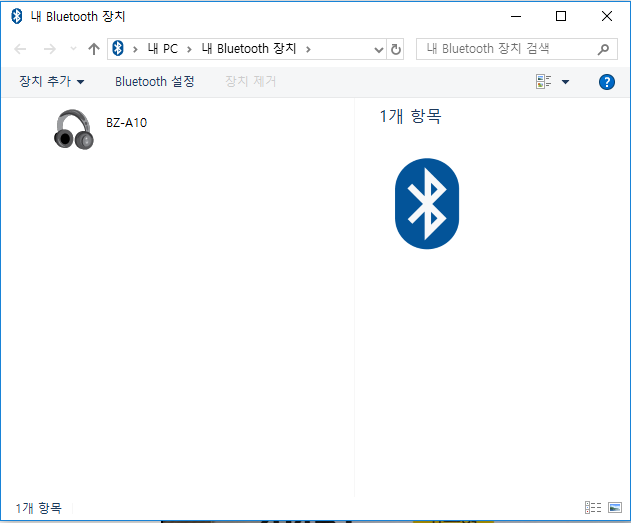The height and width of the screenshot is (523, 631).
Task: Go up one folder level
Action: click(x=94, y=49)
